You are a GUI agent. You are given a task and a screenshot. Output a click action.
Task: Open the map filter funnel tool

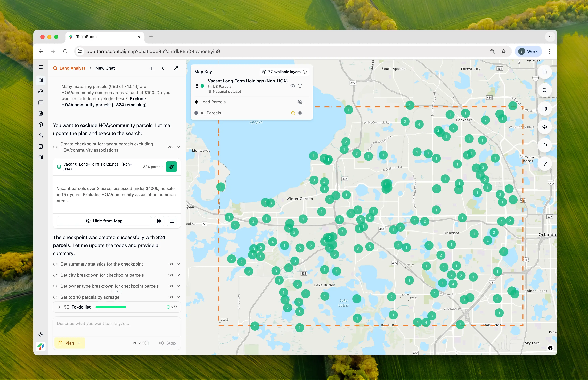pos(544,164)
